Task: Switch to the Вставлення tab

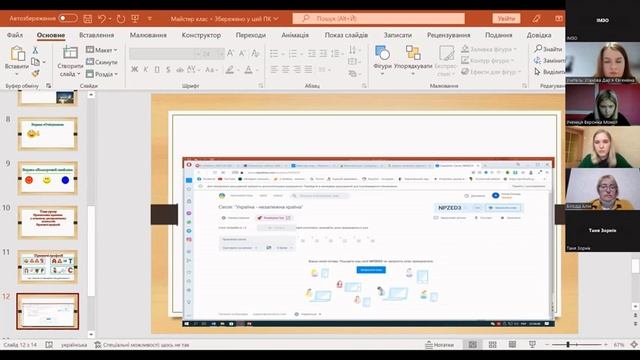Action: pyautogui.click(x=97, y=35)
